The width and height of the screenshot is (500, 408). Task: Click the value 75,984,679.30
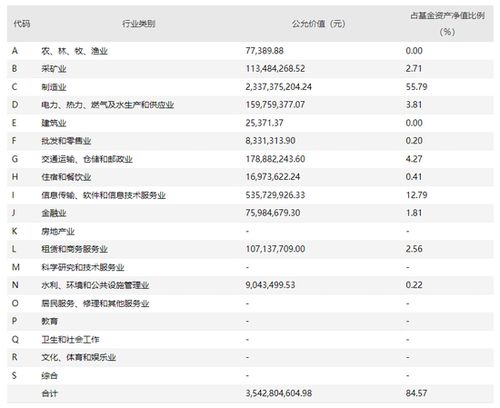click(x=273, y=213)
